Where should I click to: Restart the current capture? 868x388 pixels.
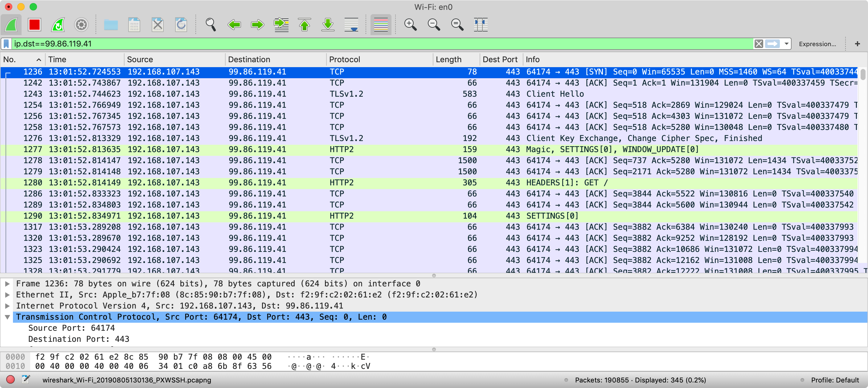pyautogui.click(x=58, y=25)
